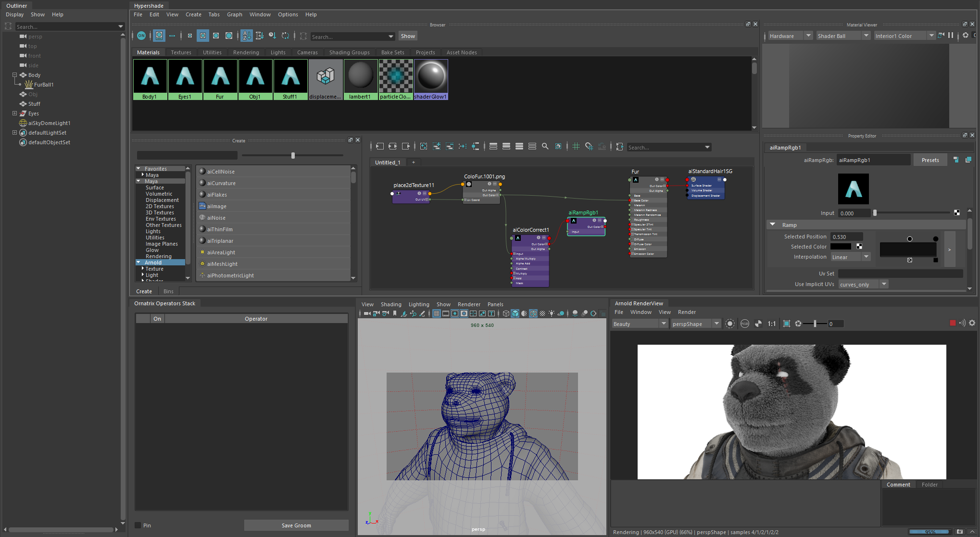
Task: Open the Shader Ball dropdown in Material Viewer
Action: click(842, 36)
